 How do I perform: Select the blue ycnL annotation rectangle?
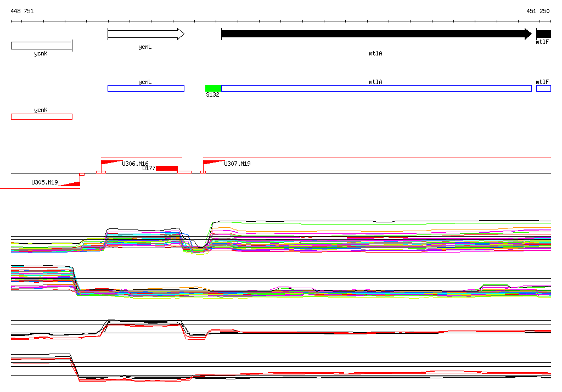point(146,88)
